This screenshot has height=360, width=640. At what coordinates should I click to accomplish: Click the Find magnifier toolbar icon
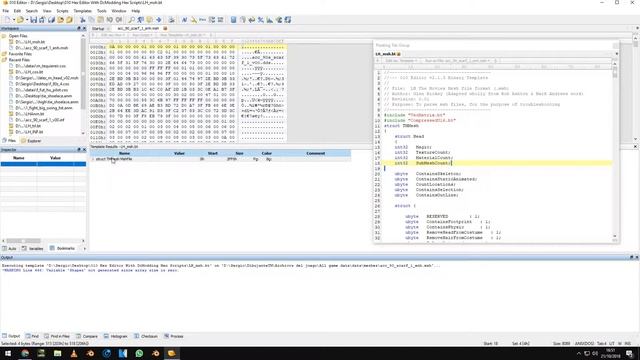click(131, 20)
